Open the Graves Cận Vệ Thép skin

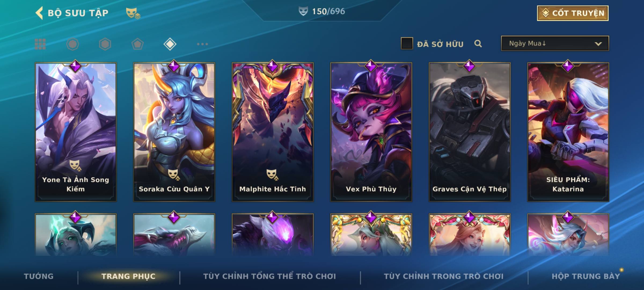470,132
